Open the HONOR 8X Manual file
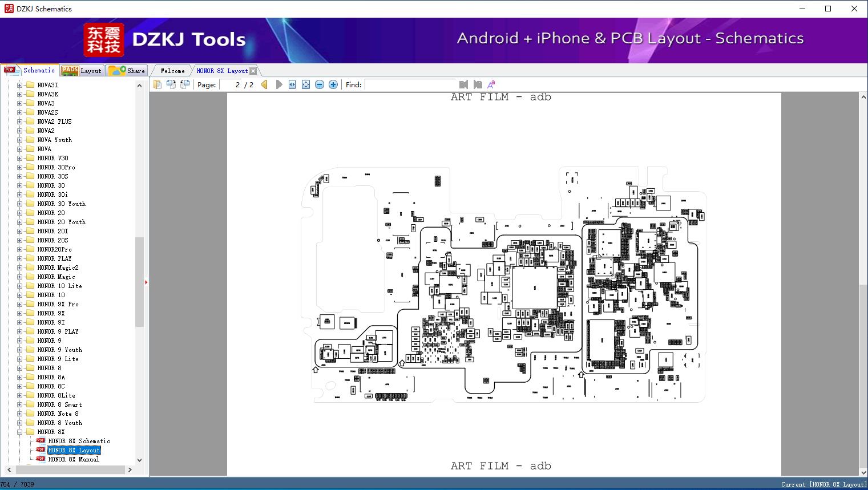Viewport: 868px width, 490px height. [x=74, y=459]
